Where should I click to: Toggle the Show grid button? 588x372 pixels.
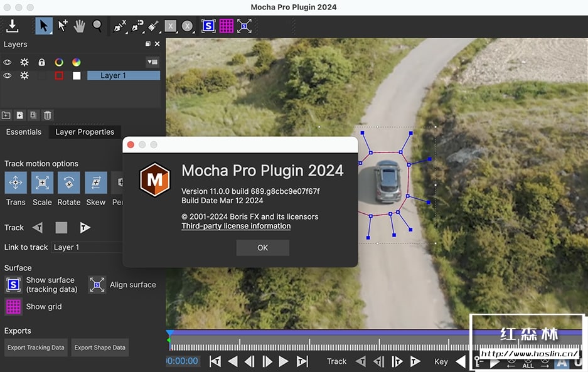click(14, 307)
